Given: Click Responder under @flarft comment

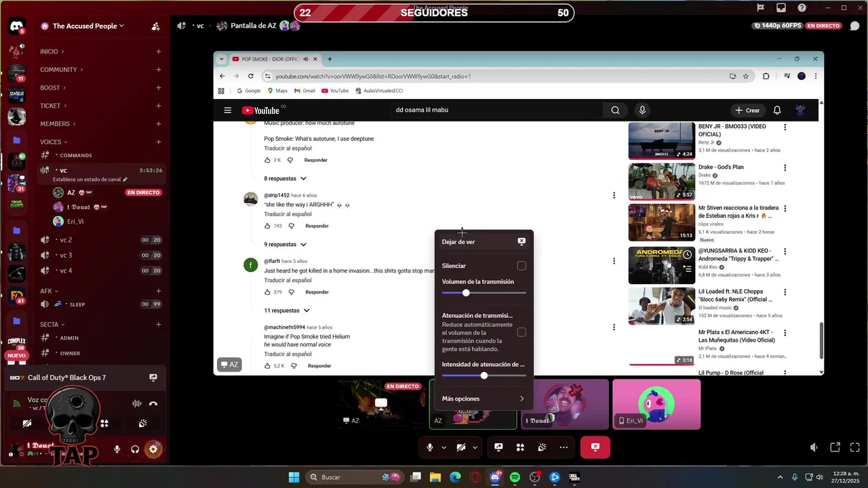Looking at the screenshot, I should (x=317, y=292).
